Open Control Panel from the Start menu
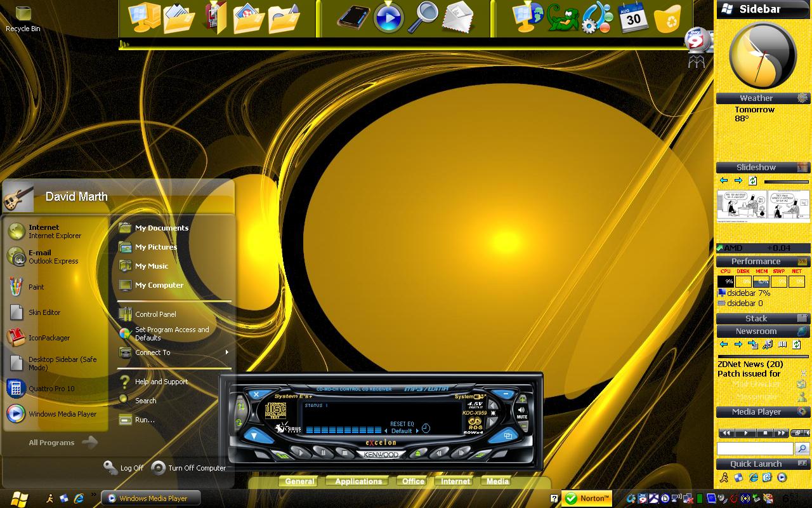The height and width of the screenshot is (508, 812). click(155, 314)
